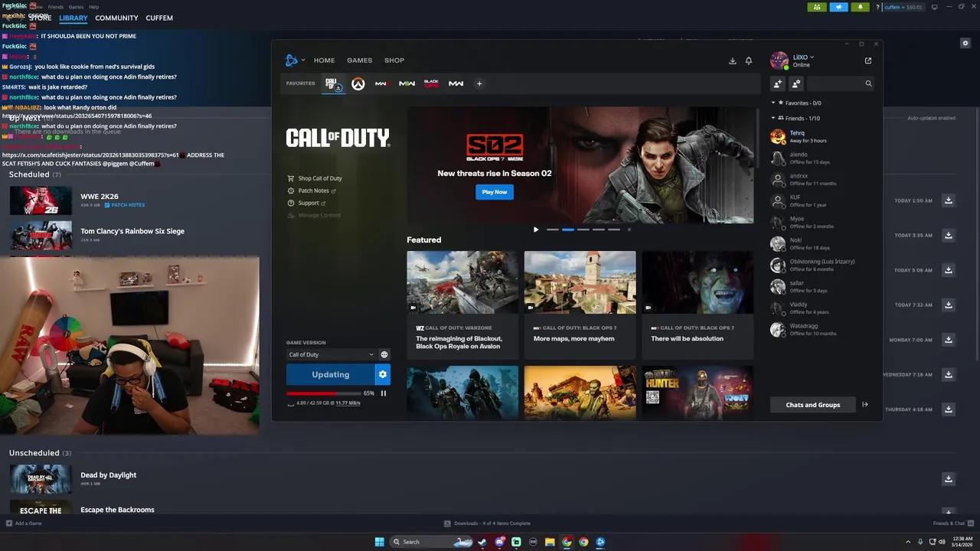The height and width of the screenshot is (551, 980).
Task: Select the red Black Ops favorite icon
Action: coord(431,83)
